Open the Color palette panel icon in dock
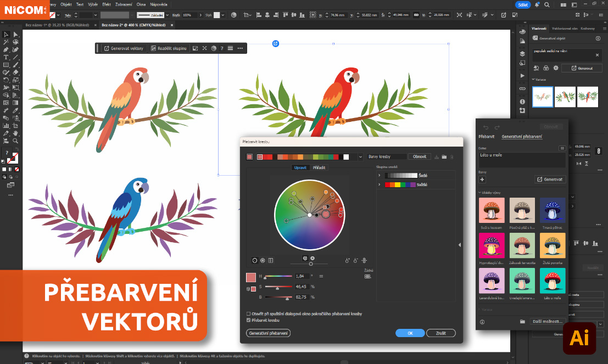The height and width of the screenshot is (364, 608). (x=522, y=32)
